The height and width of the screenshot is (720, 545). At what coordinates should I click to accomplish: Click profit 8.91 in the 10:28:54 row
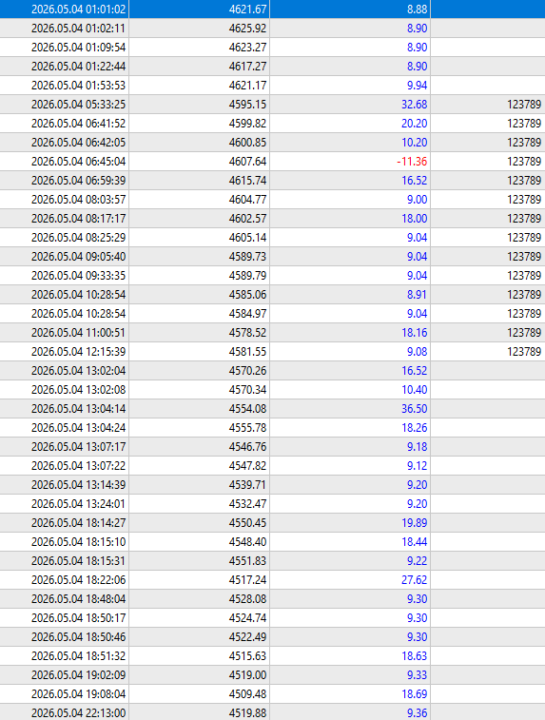417,295
